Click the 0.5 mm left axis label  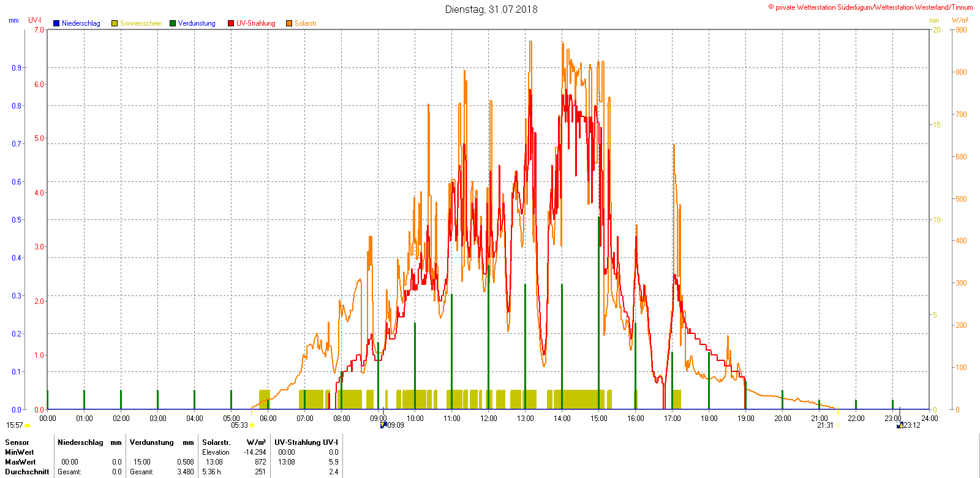(17, 220)
